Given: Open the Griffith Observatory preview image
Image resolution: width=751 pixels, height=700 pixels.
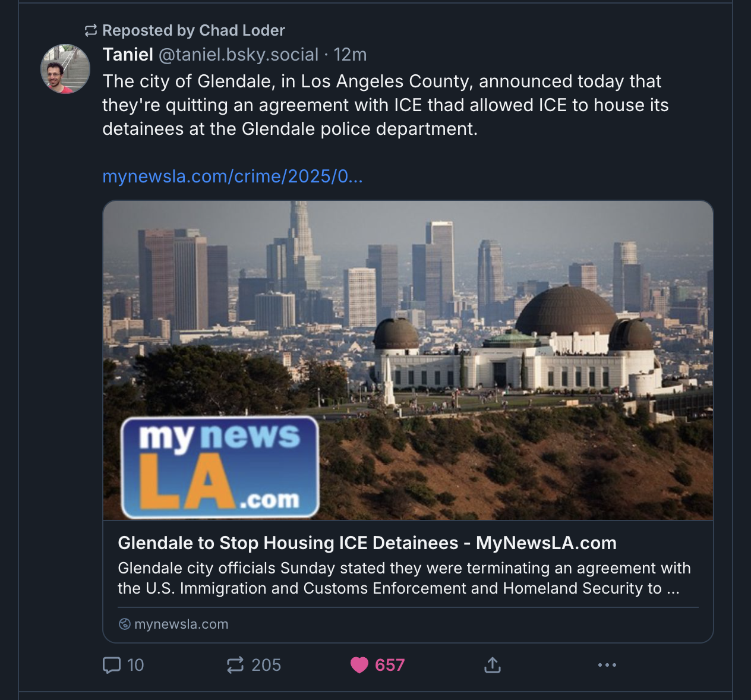Looking at the screenshot, I should coord(408,361).
